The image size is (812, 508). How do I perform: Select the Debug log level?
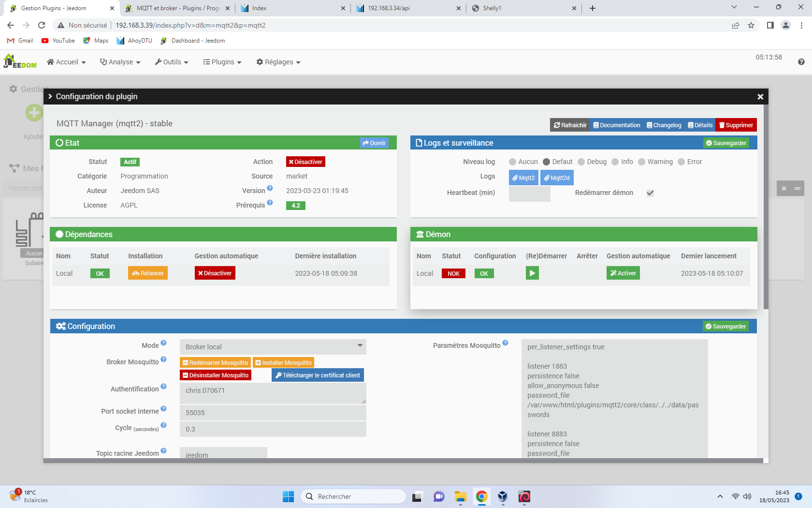coord(581,162)
